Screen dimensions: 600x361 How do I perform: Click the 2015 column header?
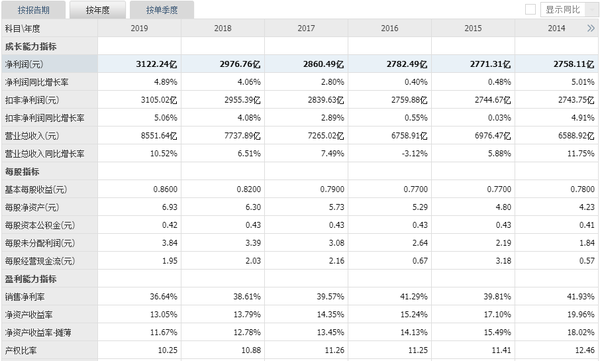click(473, 28)
